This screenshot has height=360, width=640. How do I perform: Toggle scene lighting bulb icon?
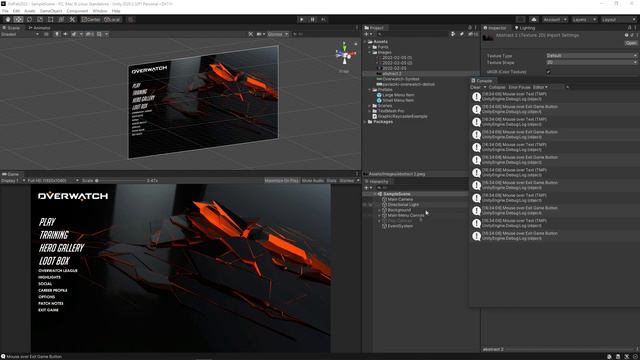coord(57,34)
